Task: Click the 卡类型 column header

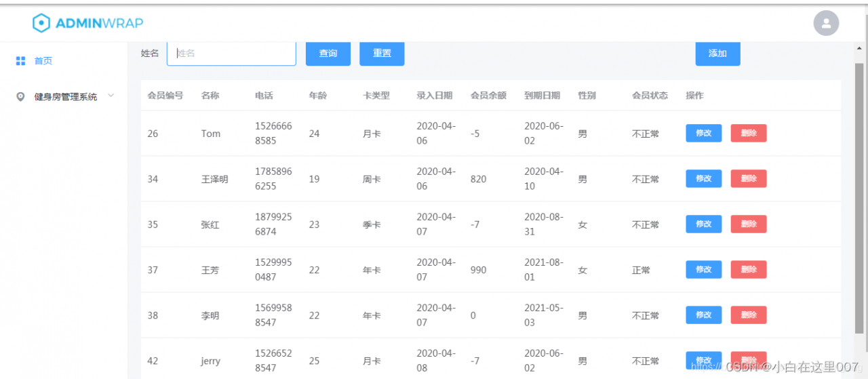Action: [x=376, y=96]
